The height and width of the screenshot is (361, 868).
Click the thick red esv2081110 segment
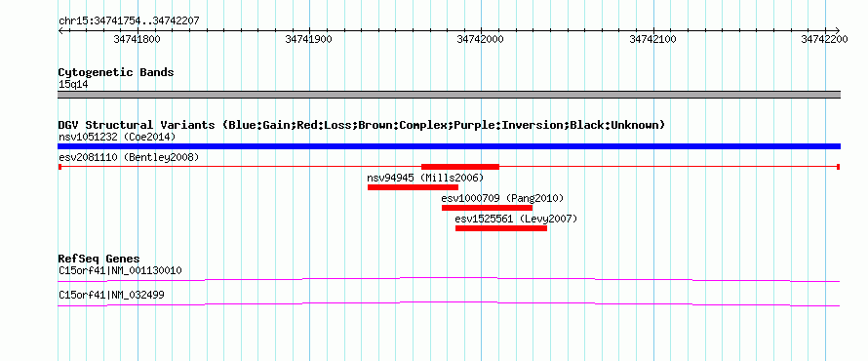pyautogui.click(x=460, y=167)
